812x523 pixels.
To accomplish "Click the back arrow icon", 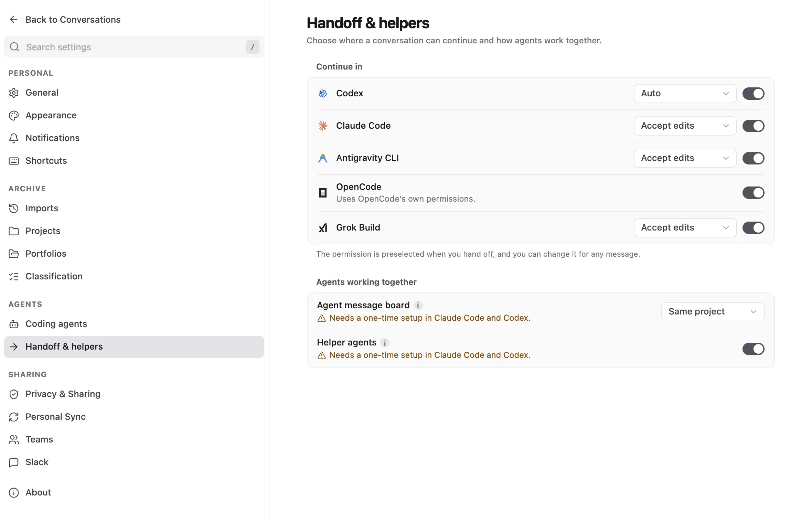I will [14, 20].
